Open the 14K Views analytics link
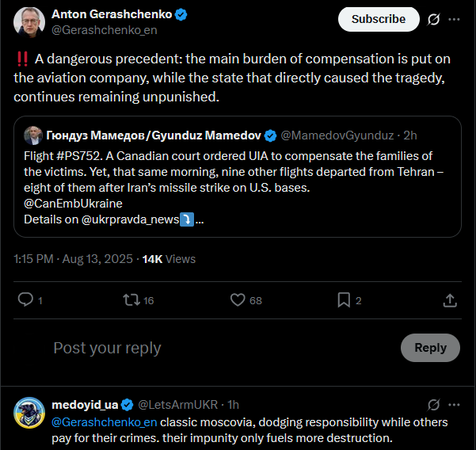Screen dimensions: 476x450 [168, 259]
